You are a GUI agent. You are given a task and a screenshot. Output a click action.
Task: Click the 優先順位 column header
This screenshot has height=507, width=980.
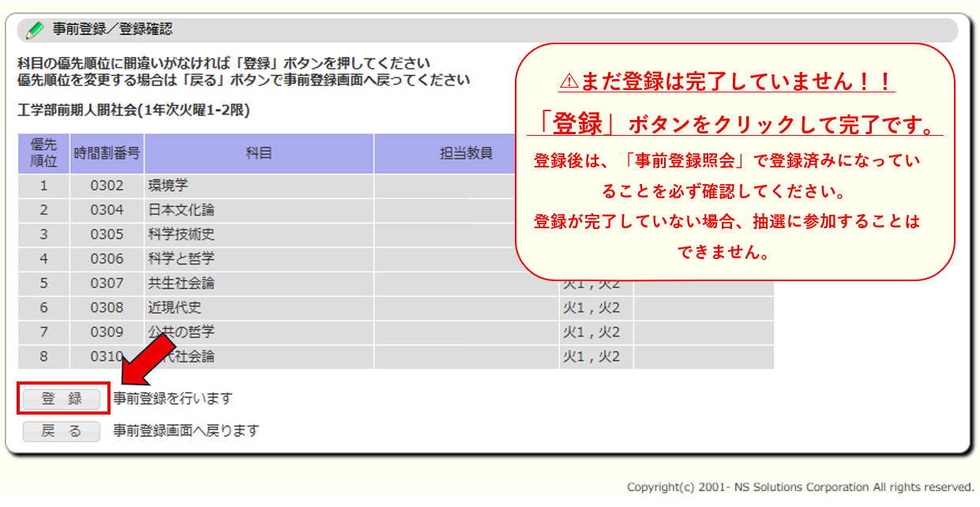(x=43, y=153)
